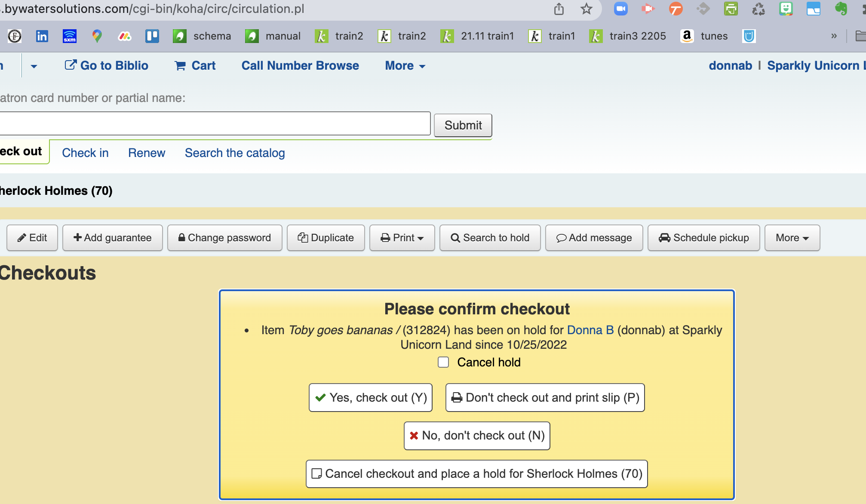Click the share page icon in address bar
Image resolution: width=866 pixels, height=504 pixels.
(x=559, y=9)
